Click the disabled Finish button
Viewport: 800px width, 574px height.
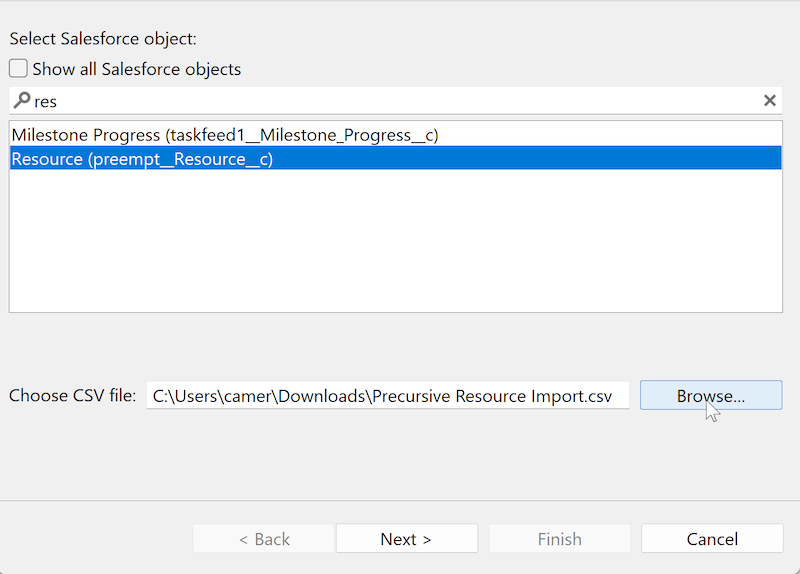tap(559, 538)
